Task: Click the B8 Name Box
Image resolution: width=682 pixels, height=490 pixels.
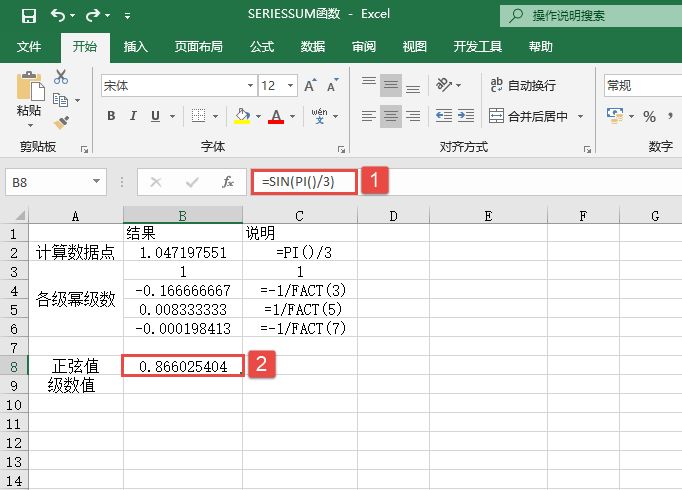Action: coord(56,182)
